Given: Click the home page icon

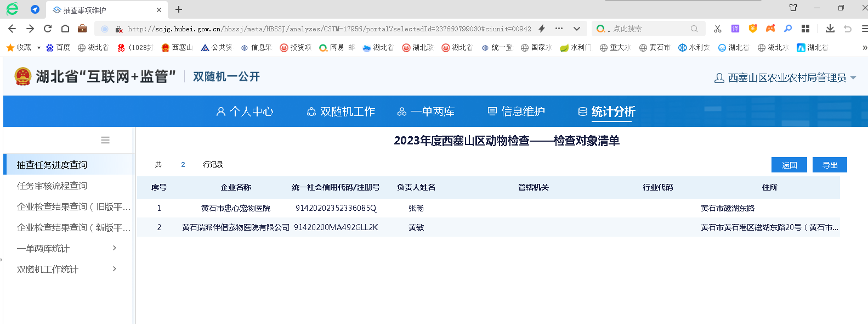Looking at the screenshot, I should coord(65,29).
